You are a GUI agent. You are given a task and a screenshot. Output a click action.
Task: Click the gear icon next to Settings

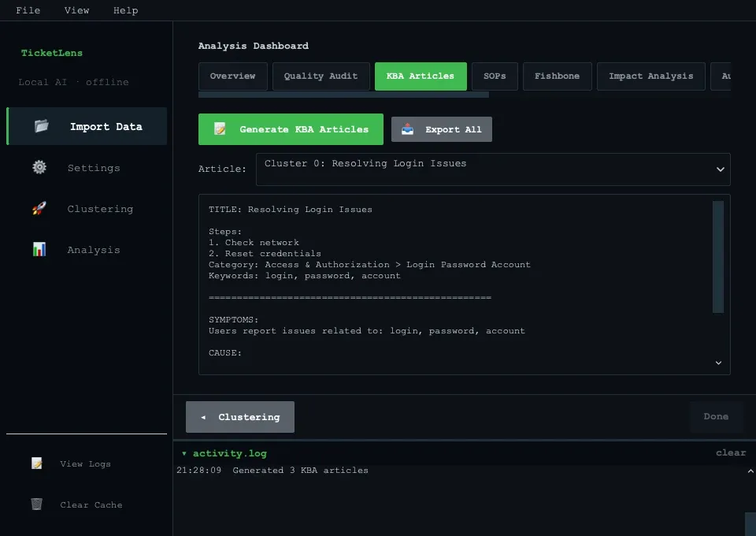(x=39, y=167)
